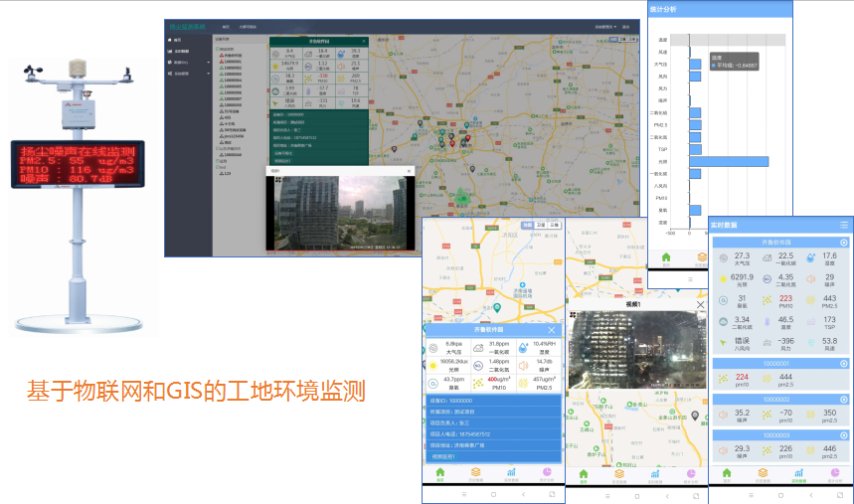Image resolution: width=854 pixels, height=504 pixels.
Task: Close the 齐鲁软件园 popup on left phone
Action: tap(551, 330)
